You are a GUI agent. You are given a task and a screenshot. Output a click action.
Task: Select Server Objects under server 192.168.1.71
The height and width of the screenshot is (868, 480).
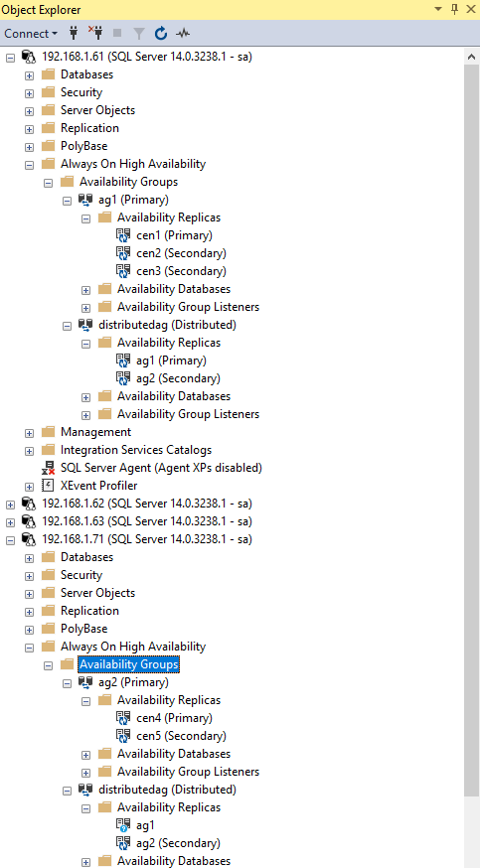pyautogui.click(x=98, y=593)
